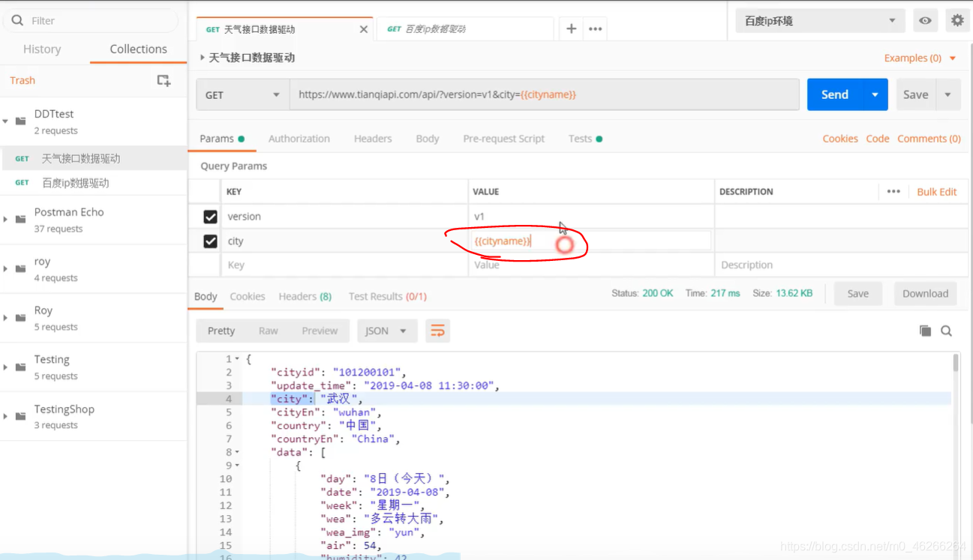This screenshot has width=973, height=560.
Task: Click the Bulk Edit link
Action: click(x=936, y=192)
